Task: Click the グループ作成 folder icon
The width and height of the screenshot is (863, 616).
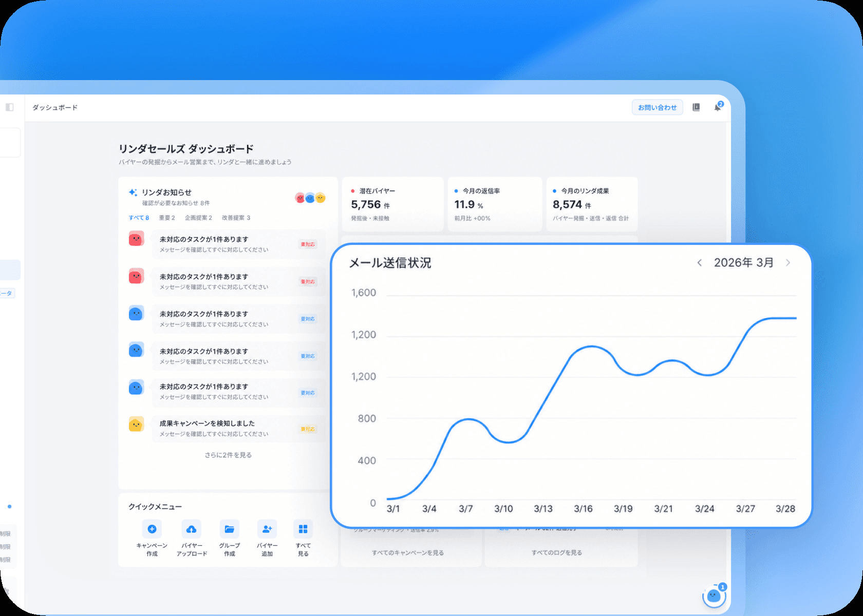Action: tap(230, 529)
